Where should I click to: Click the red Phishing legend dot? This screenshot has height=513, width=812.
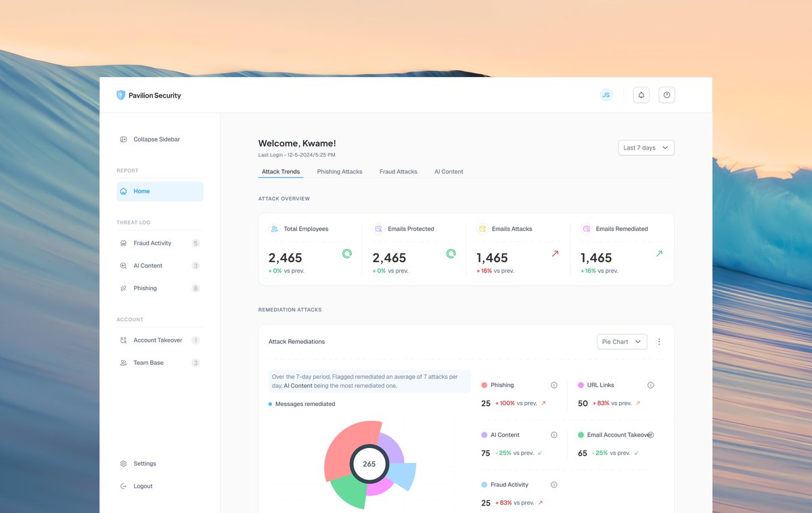click(x=484, y=385)
